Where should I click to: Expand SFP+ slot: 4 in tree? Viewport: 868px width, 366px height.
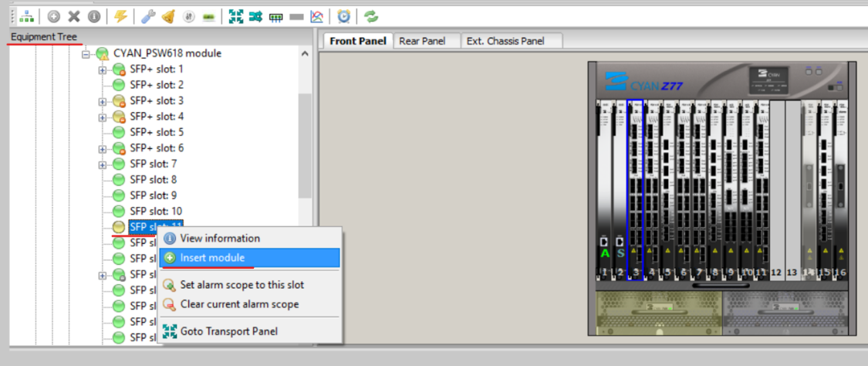[x=102, y=117]
